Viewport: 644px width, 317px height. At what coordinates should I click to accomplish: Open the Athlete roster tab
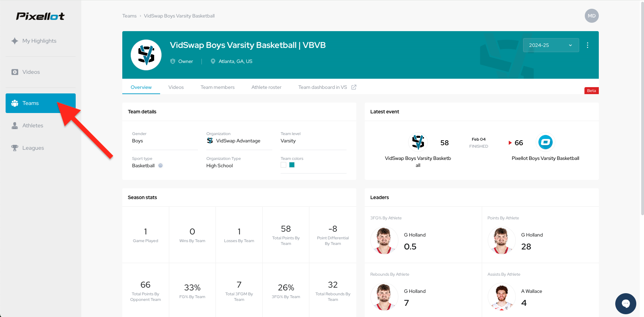pos(266,87)
